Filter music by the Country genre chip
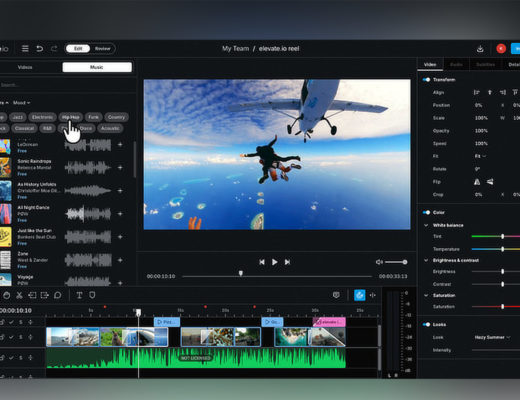Viewport: 520px width, 400px height. pyautogui.click(x=116, y=117)
